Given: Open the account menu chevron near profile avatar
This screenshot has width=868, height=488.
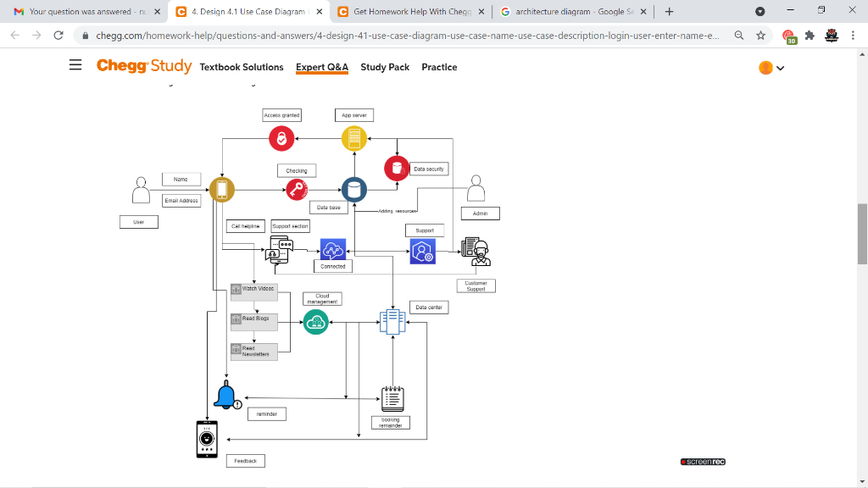Looking at the screenshot, I should click(x=780, y=67).
